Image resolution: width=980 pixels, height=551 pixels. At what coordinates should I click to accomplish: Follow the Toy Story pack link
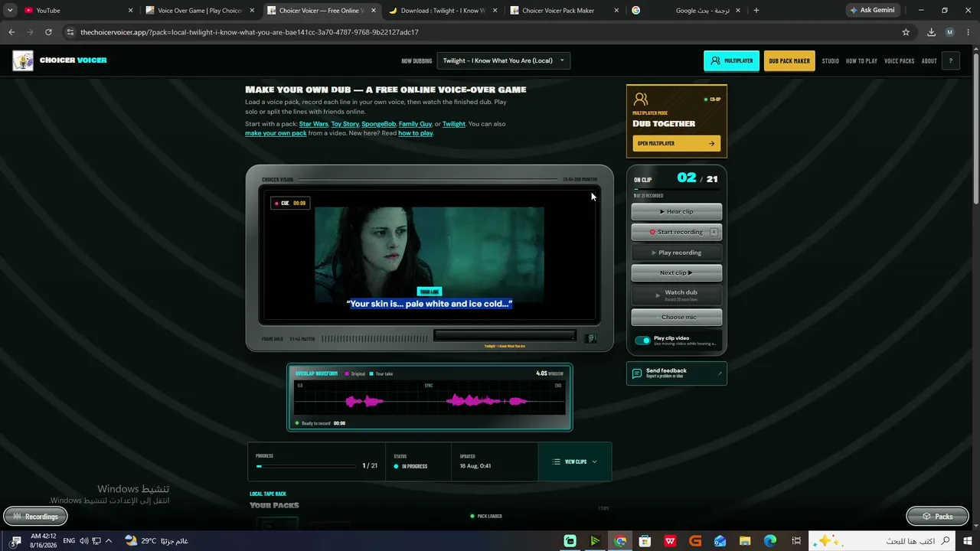click(345, 124)
